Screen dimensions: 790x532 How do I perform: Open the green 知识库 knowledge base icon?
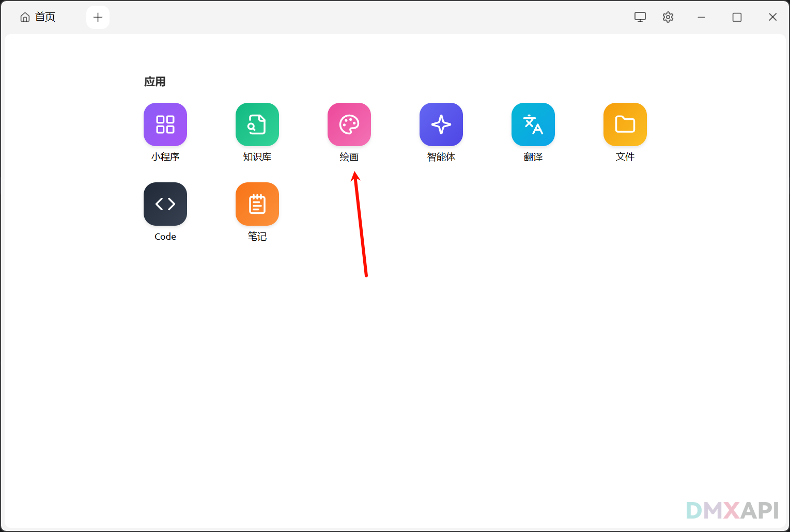[x=257, y=124]
